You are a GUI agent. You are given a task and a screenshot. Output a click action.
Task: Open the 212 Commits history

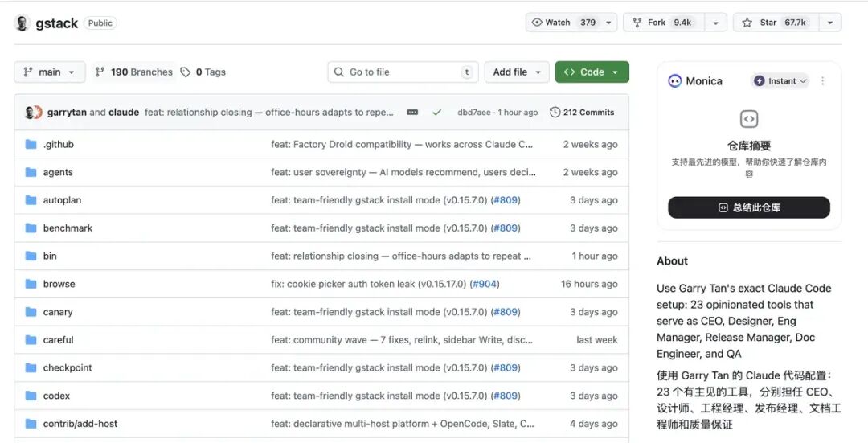[582, 113]
